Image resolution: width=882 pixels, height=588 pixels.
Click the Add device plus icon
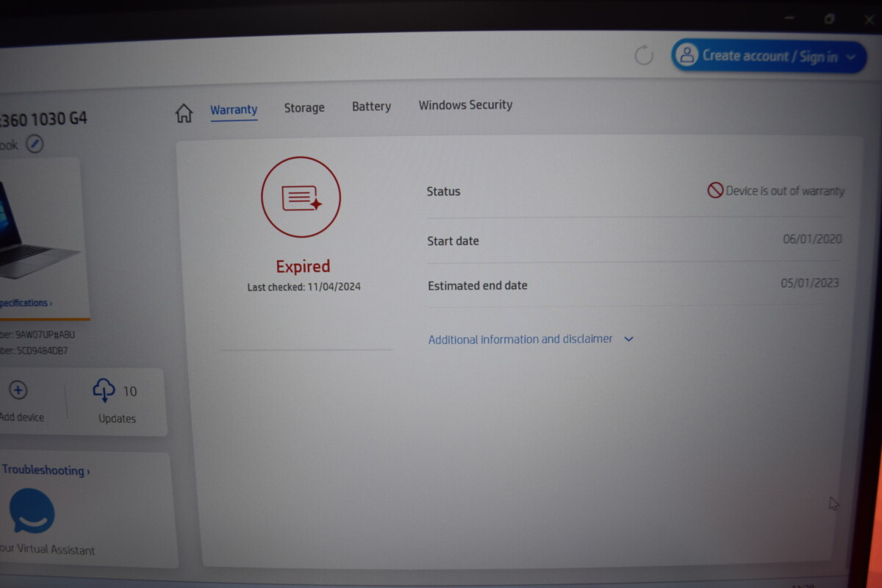[18, 390]
